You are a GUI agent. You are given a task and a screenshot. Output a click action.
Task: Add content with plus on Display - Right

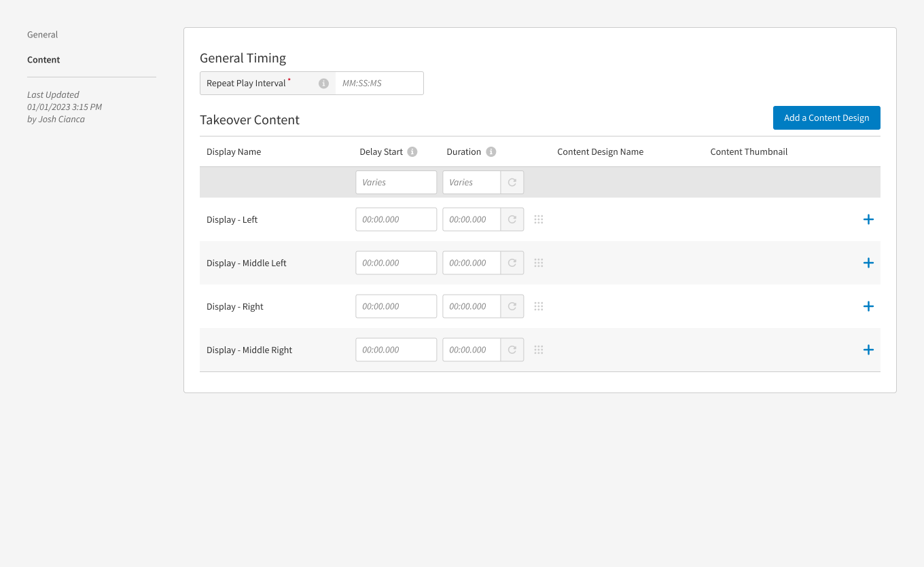tap(868, 306)
